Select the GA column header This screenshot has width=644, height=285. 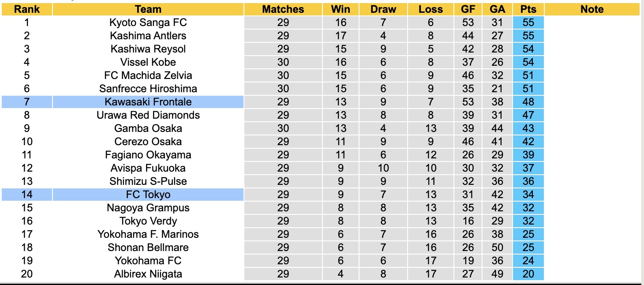coord(497,9)
